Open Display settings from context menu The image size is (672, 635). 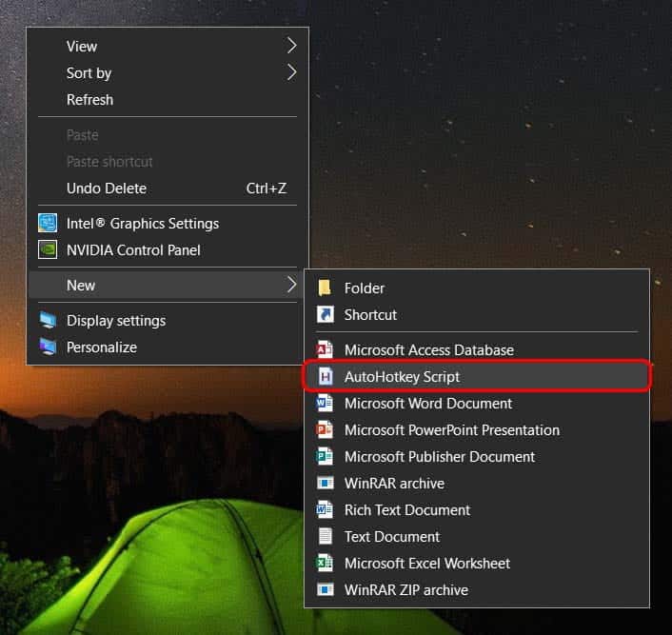pos(168,320)
